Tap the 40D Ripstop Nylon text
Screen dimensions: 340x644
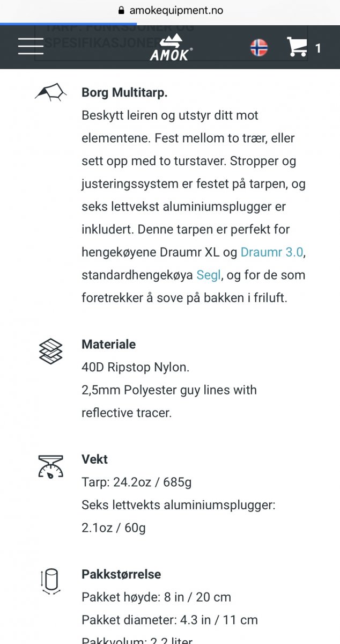pos(135,368)
